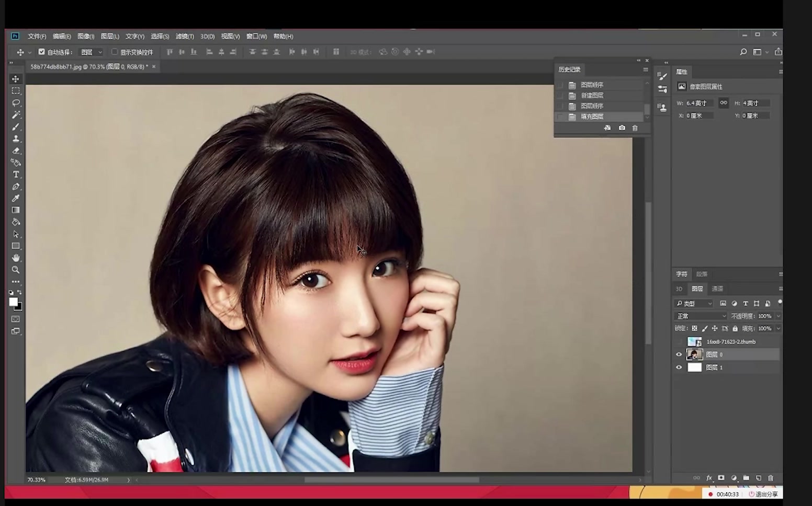Open the Clone Source panel icon
This screenshot has width=812, height=506.
pos(662,108)
